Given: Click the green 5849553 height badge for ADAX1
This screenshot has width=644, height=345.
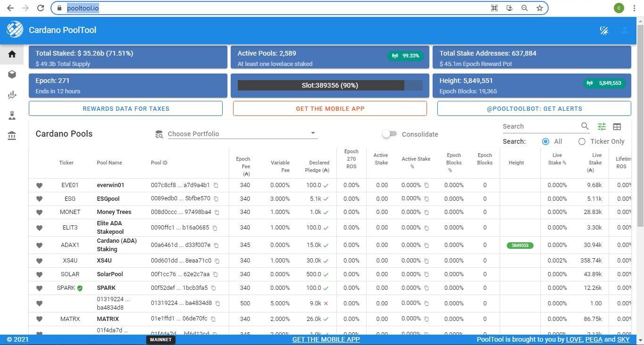Looking at the screenshot, I should click(520, 245).
